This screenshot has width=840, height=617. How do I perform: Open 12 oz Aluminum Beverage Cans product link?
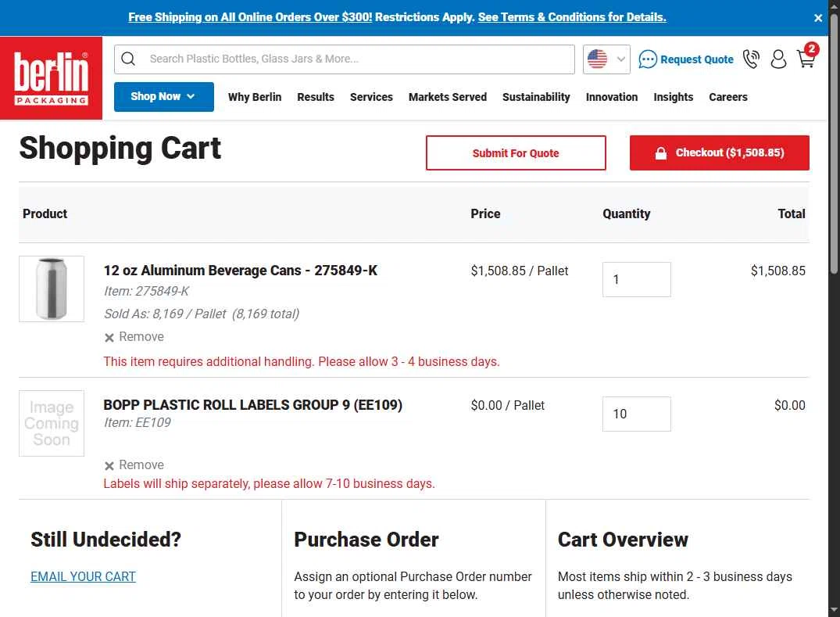click(241, 271)
